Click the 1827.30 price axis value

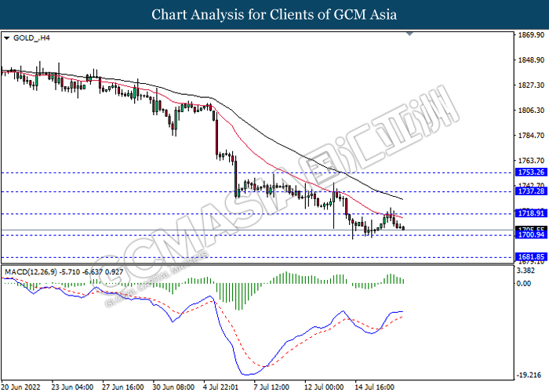coord(531,85)
